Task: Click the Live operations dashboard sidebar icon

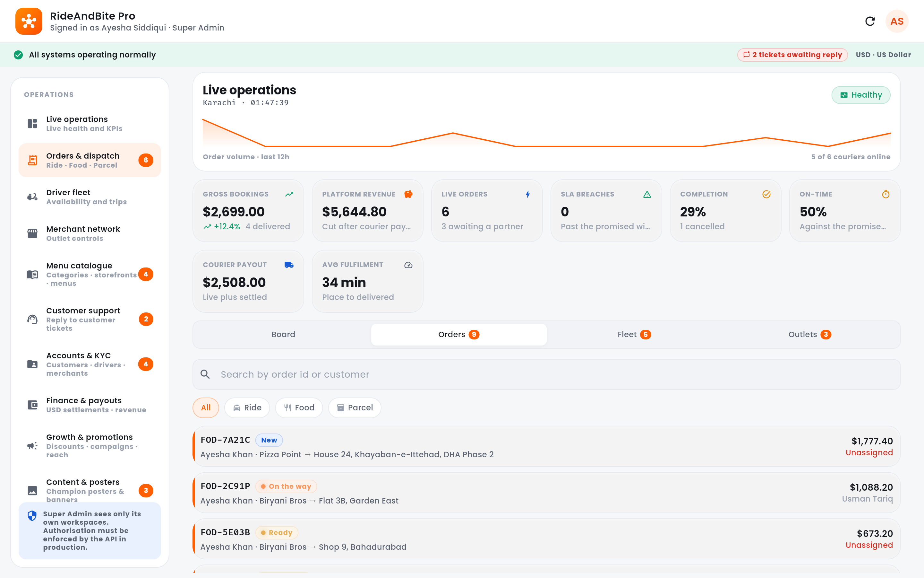Action: 32,124
